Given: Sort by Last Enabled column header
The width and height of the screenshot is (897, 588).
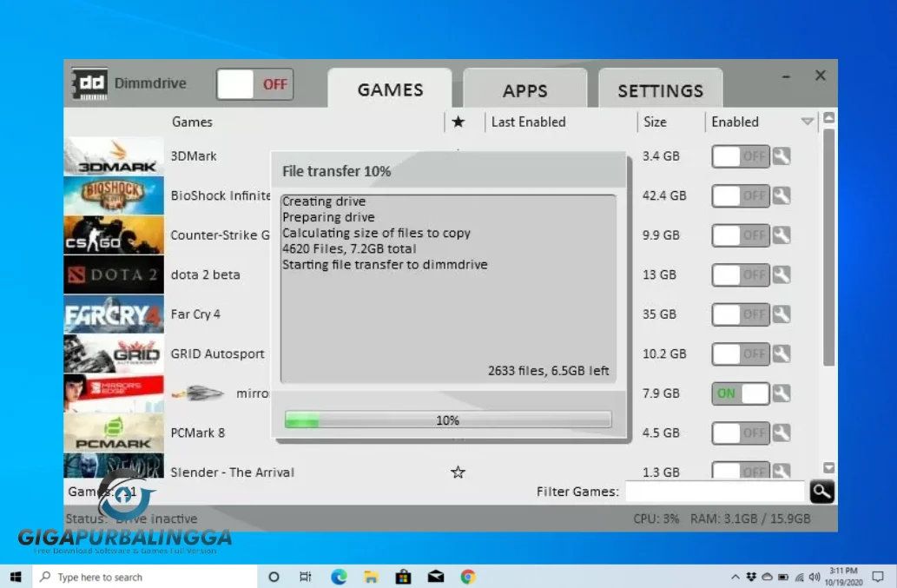Looking at the screenshot, I should coord(529,122).
